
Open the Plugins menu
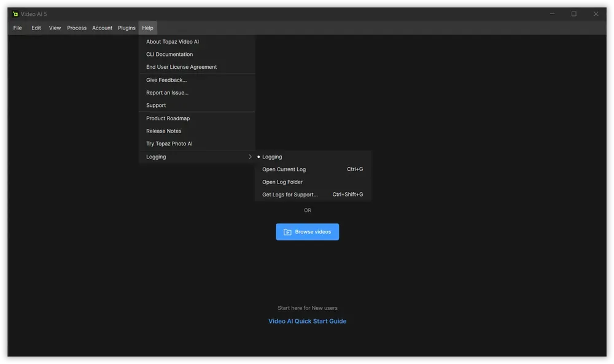(126, 28)
